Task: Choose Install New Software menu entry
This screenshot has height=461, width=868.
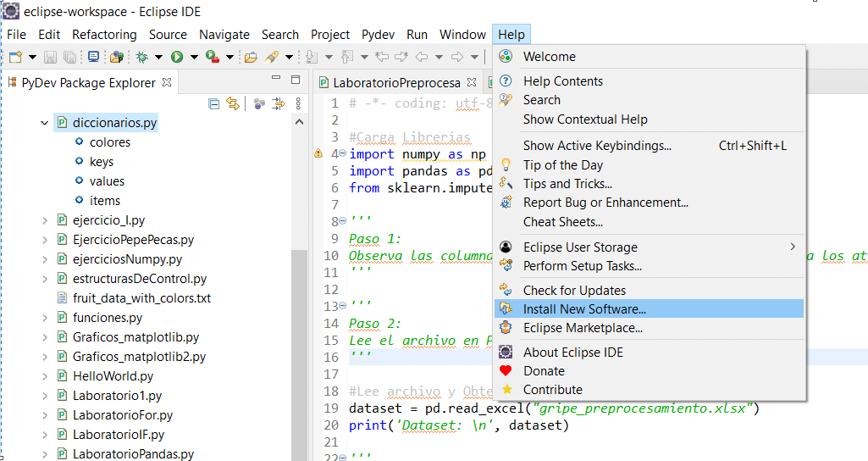Action: pos(649,309)
